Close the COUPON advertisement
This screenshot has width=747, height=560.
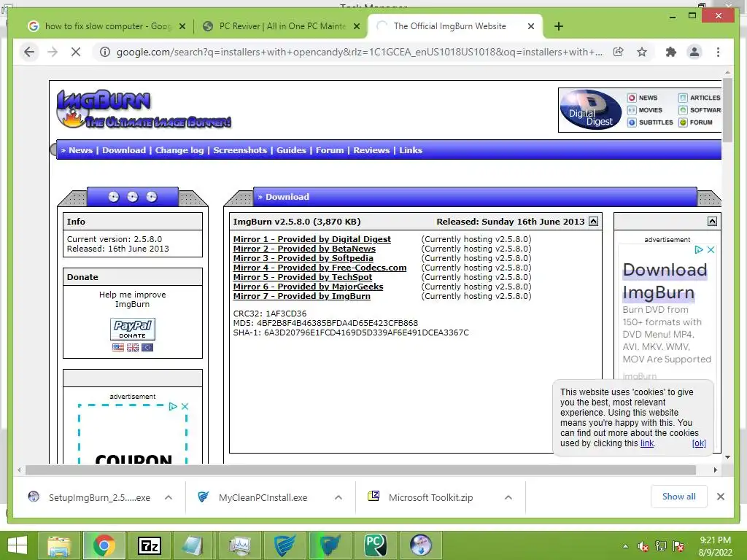click(185, 406)
